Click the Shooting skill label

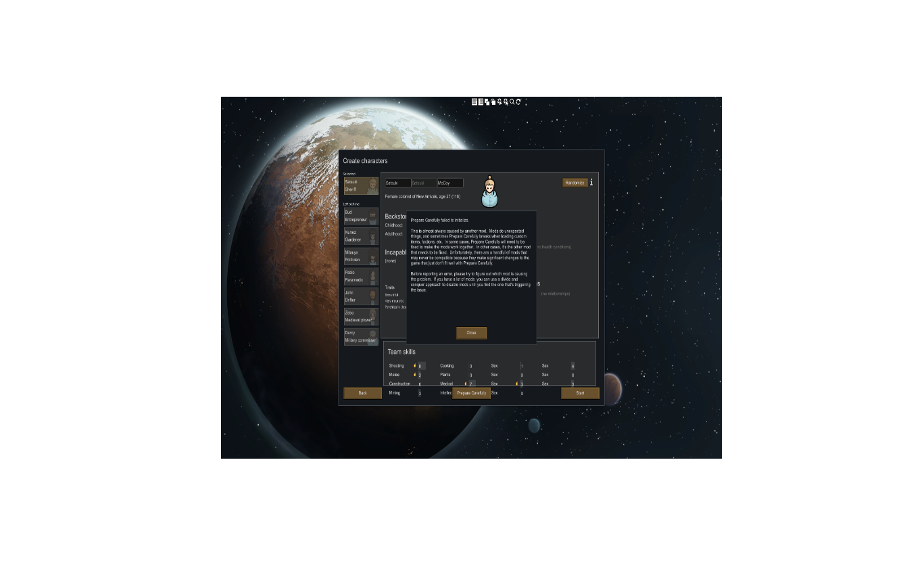pos(396,366)
